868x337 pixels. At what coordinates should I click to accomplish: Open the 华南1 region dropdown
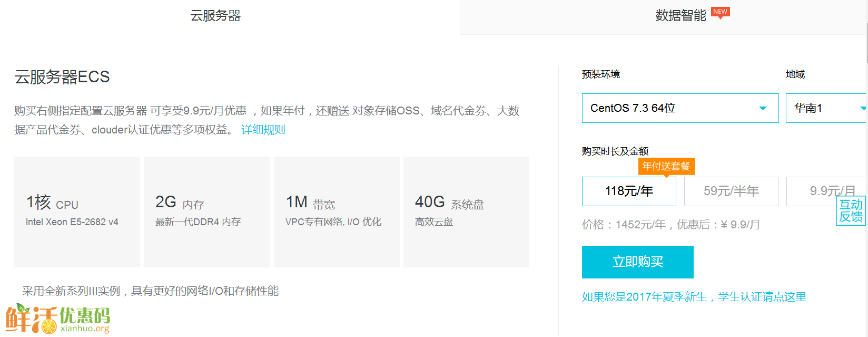(826, 108)
